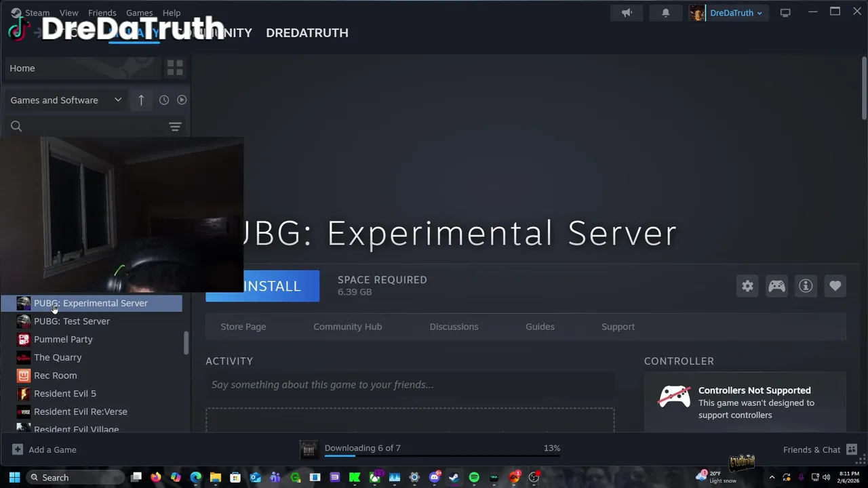
Task: Expand the Games and Software dropdown
Action: [x=66, y=100]
